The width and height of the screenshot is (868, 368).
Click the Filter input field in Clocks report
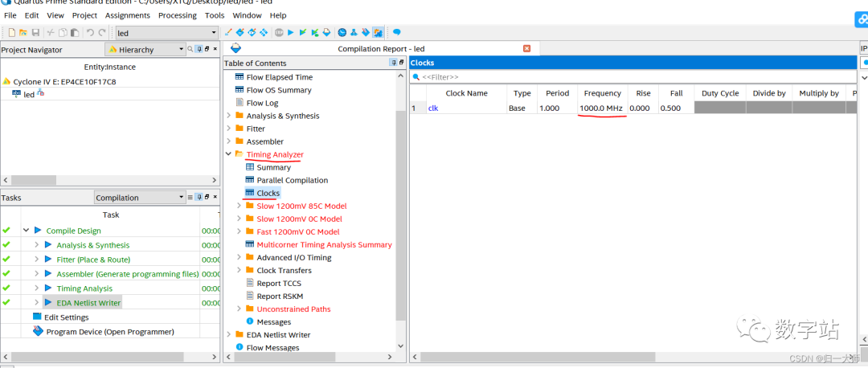point(633,77)
